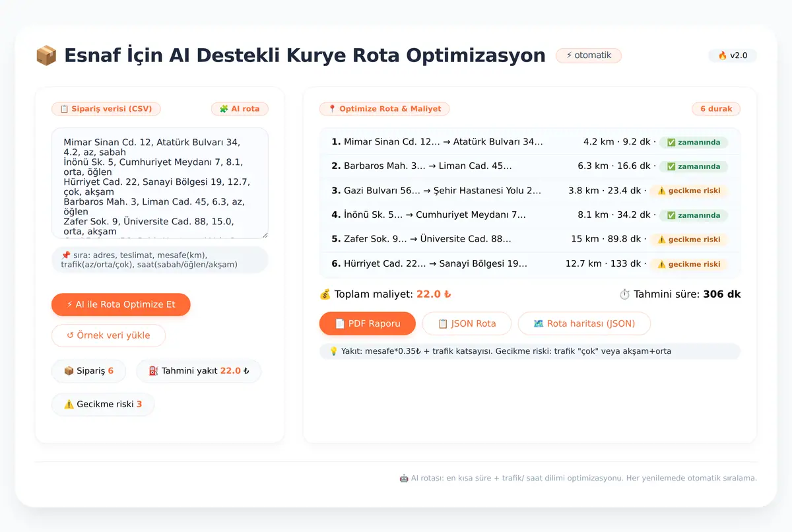
Task: Select route row 3 Gazi Bulvarı
Action: pos(530,191)
